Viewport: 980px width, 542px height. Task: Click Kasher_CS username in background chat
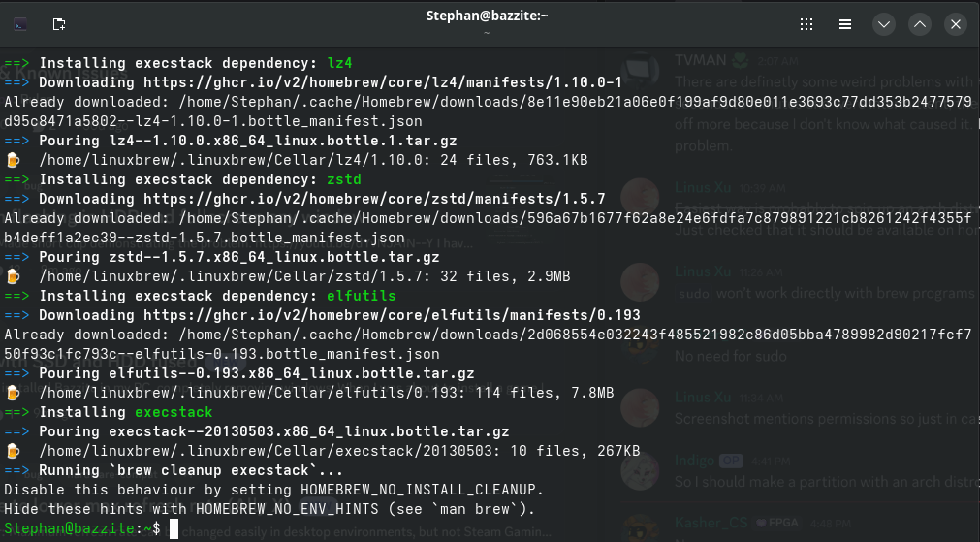coord(711,523)
